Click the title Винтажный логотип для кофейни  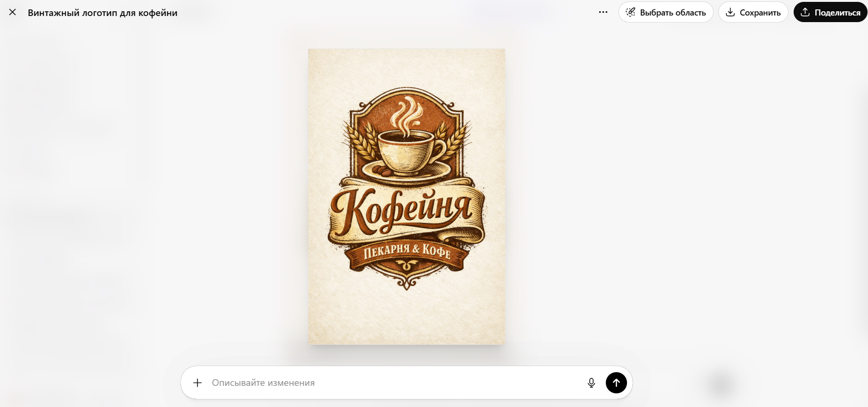pos(103,13)
